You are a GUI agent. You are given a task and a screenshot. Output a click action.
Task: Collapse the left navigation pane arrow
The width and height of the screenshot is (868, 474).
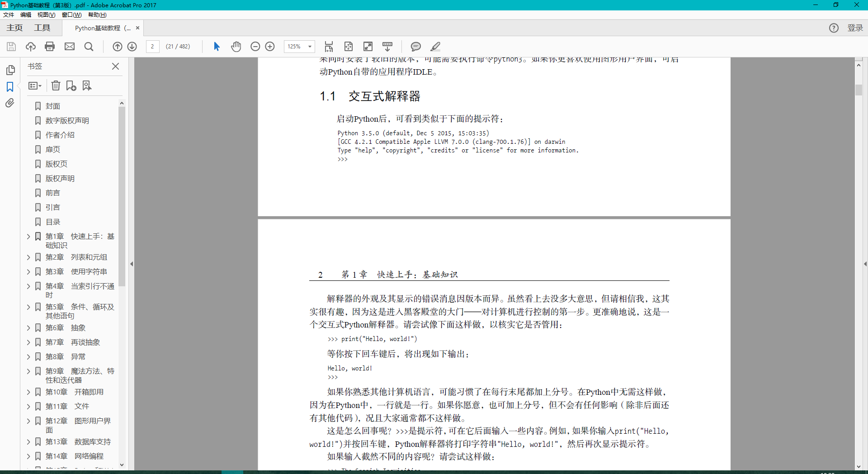coord(132,264)
